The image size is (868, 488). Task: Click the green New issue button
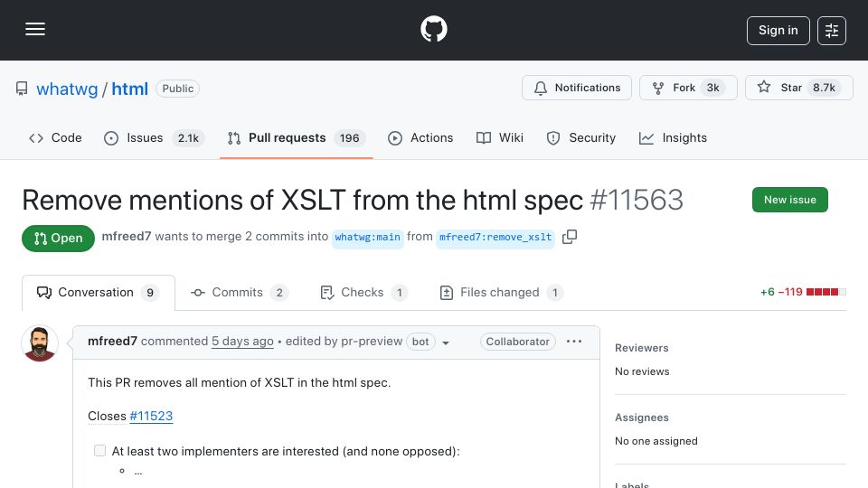tap(790, 200)
